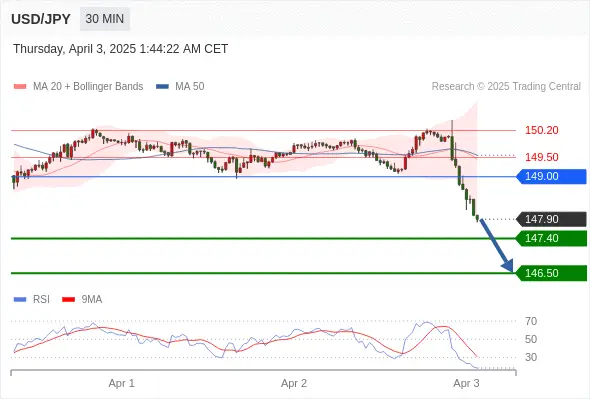Click the 149.50 resistance level label
This screenshot has width=590, height=400.
541,157
